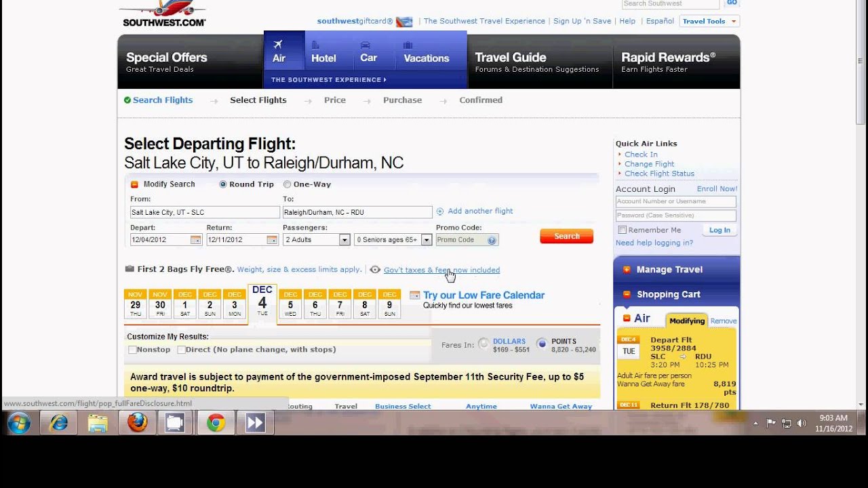Click the To airport input field

click(x=357, y=212)
